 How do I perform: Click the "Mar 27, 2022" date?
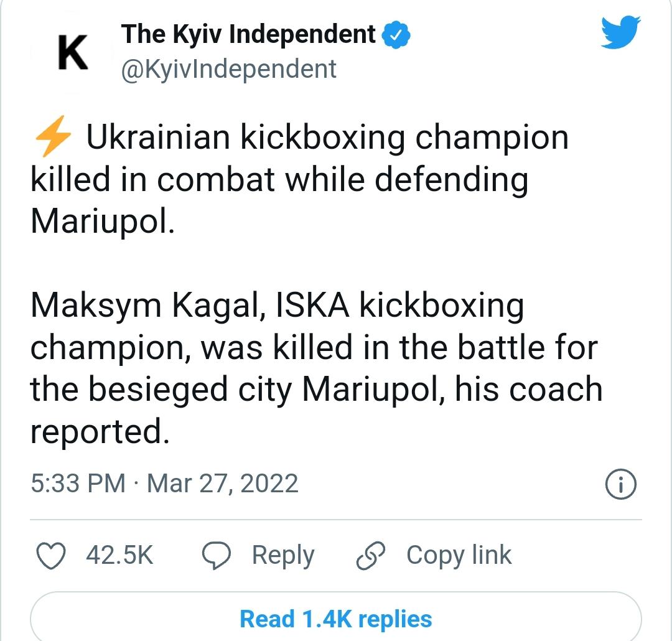pos(222,484)
